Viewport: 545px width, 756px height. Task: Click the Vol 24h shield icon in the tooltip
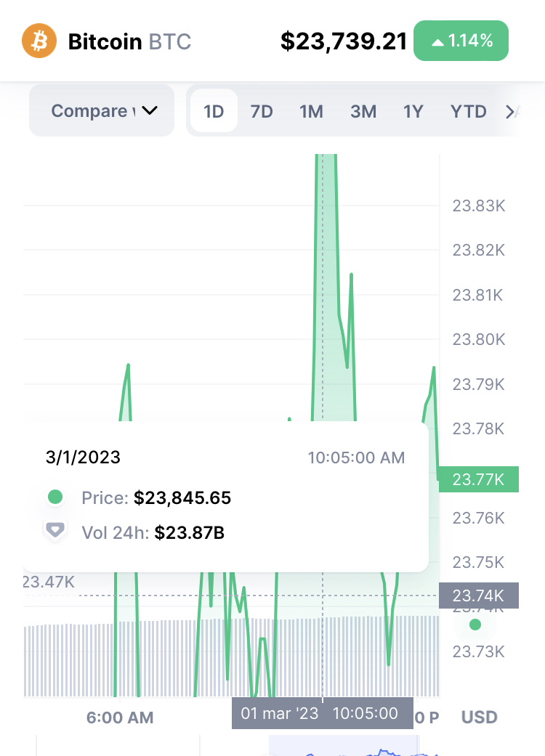[x=54, y=530]
